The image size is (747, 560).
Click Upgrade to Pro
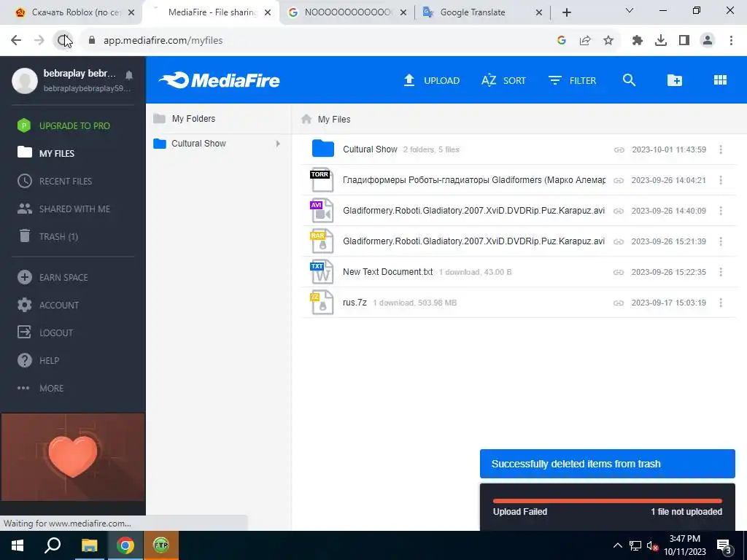pyautogui.click(x=64, y=125)
